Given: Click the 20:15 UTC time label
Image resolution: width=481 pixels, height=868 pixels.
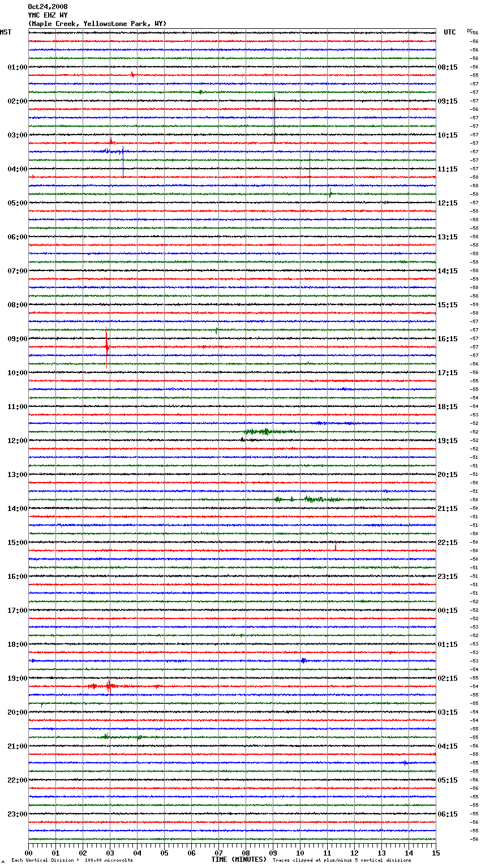Looking at the screenshot, I should coord(448,475).
